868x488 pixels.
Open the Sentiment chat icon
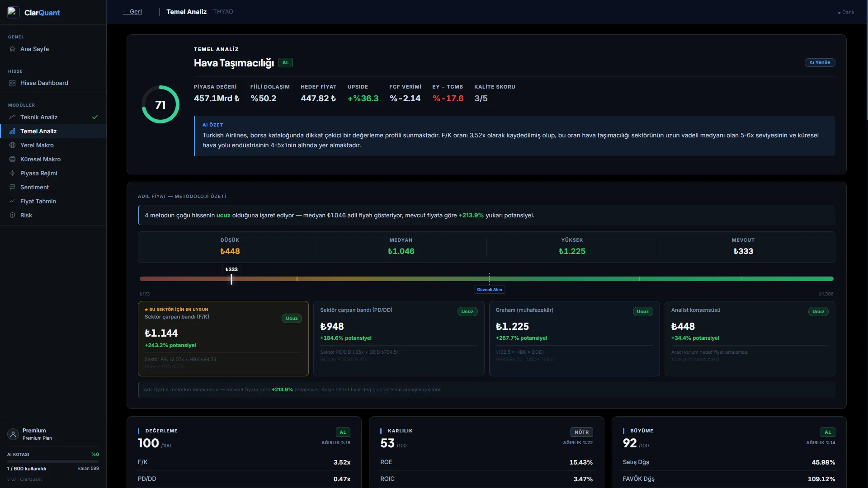pos(12,187)
